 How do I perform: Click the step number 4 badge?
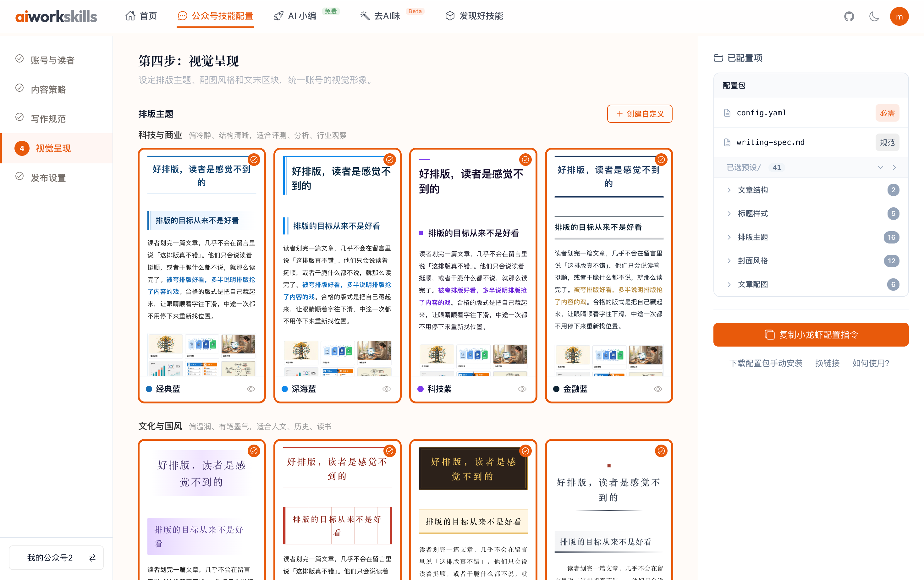[x=22, y=148]
